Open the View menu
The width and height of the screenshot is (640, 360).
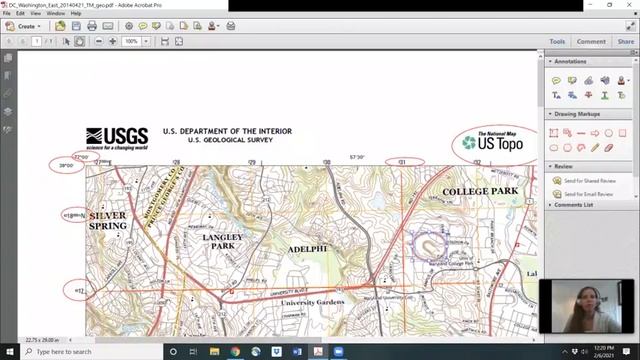point(36,13)
